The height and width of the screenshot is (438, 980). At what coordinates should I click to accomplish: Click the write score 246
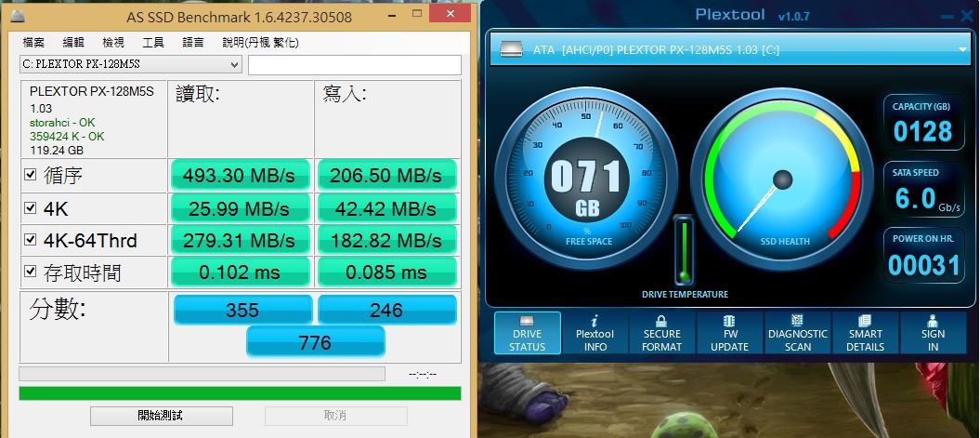pos(386,310)
